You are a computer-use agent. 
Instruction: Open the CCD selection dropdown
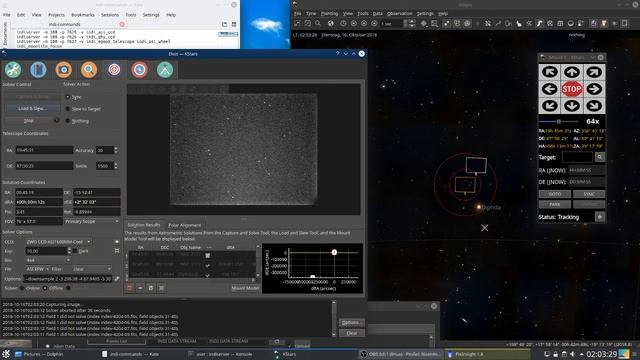tap(58, 242)
